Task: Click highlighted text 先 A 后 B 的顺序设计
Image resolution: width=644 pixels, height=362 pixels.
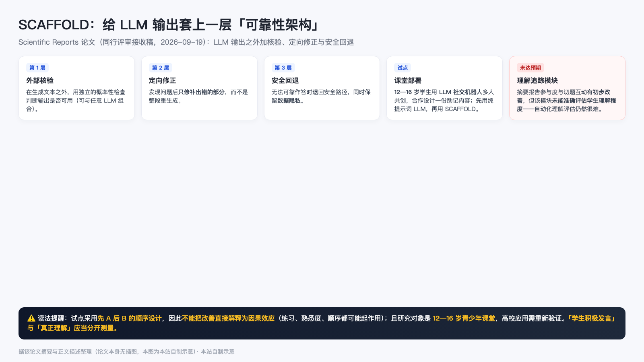Action: pos(130,318)
